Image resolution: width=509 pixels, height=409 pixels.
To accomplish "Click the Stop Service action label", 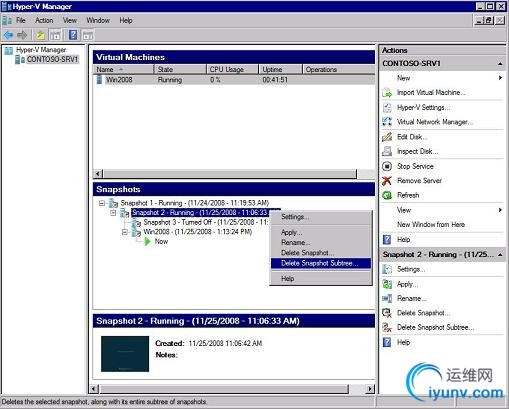I will [415, 166].
